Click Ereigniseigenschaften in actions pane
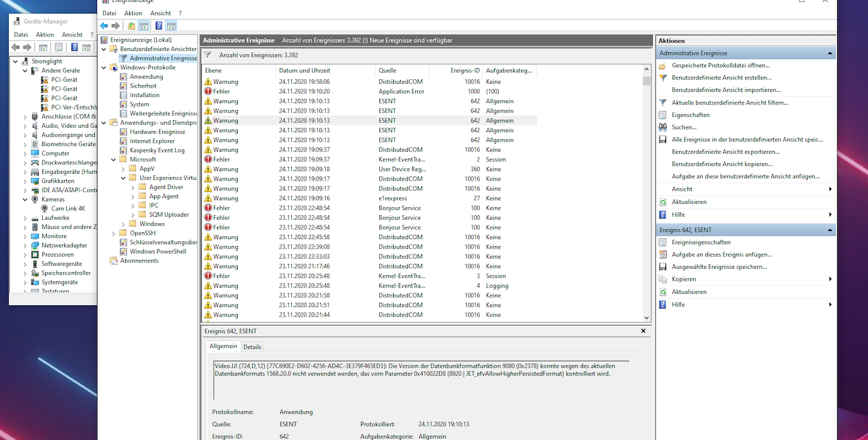Image resolution: width=868 pixels, height=440 pixels. pyautogui.click(x=701, y=242)
